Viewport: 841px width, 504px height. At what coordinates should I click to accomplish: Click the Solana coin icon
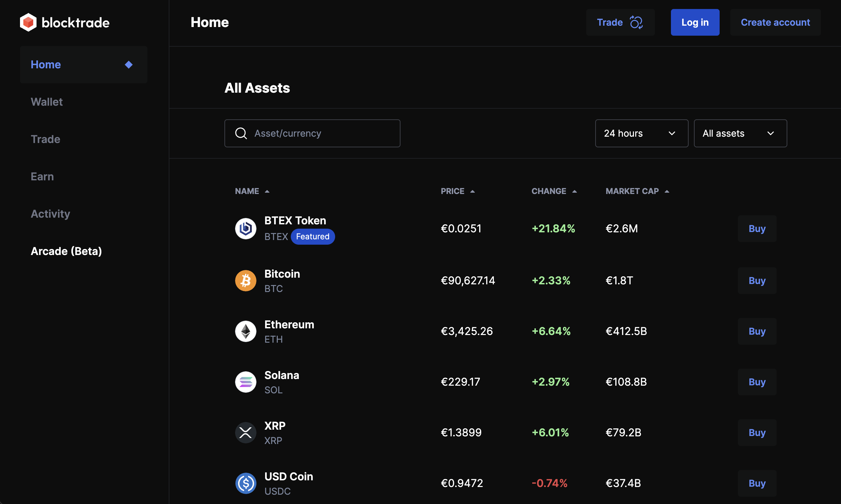pos(245,382)
